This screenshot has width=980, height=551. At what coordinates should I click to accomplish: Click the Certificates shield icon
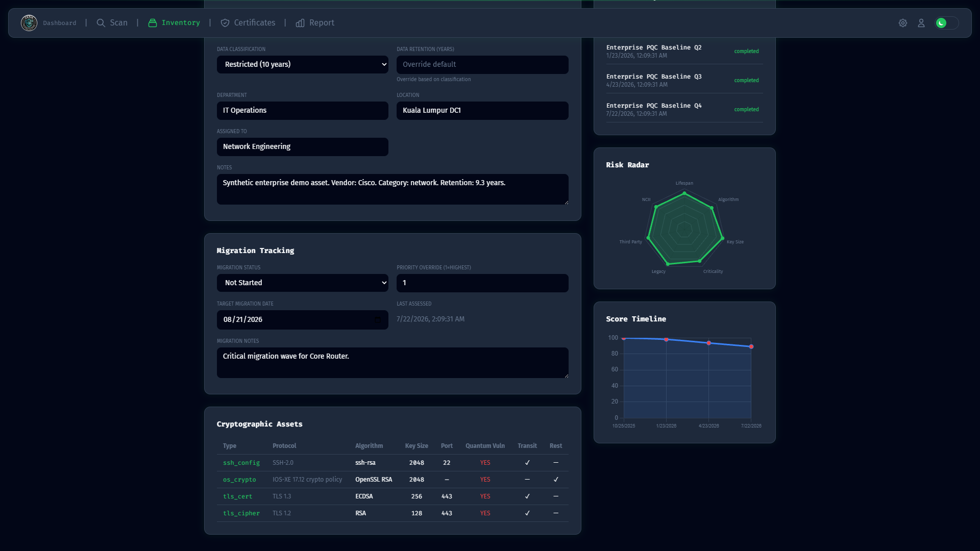pos(225,23)
